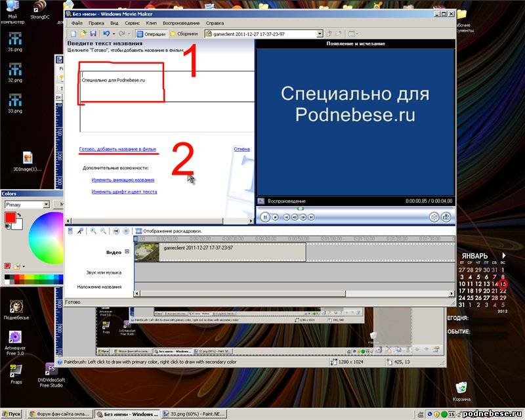Take a picture with the camera icon

[446, 217]
